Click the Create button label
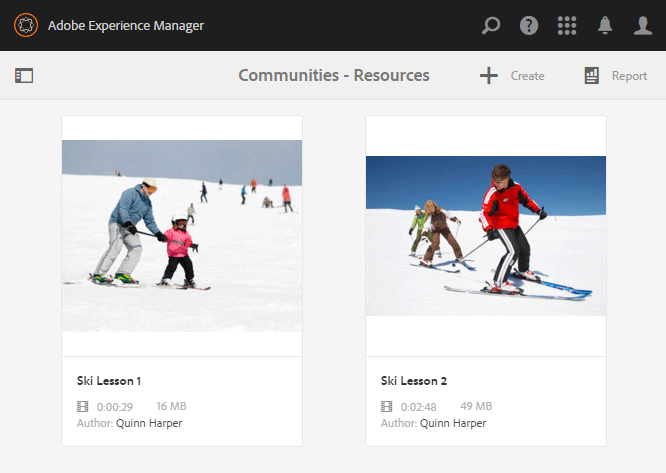This screenshot has height=473, width=666. click(x=527, y=76)
